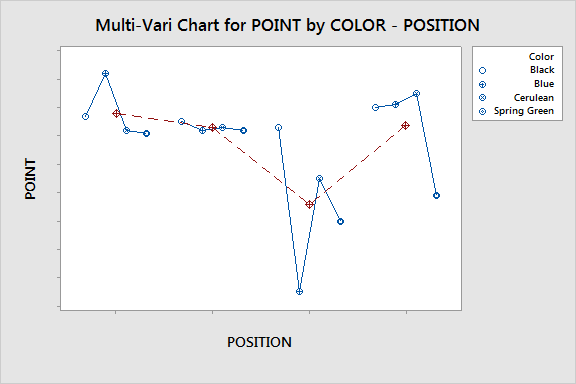This screenshot has width=576, height=384.
Task: Click the Cerulean legend marker symbol
Action: [483, 98]
